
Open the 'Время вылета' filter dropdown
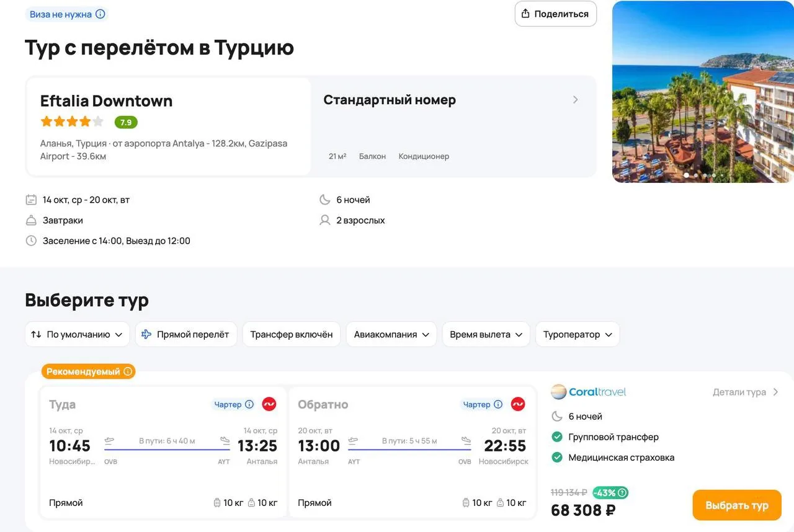(486, 334)
